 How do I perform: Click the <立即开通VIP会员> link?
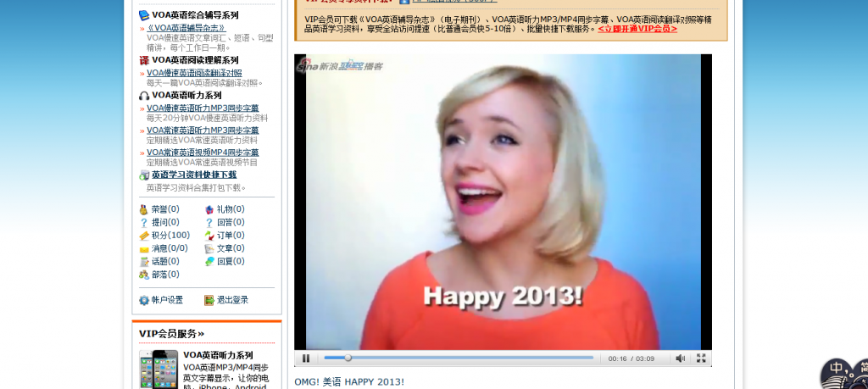637,29
